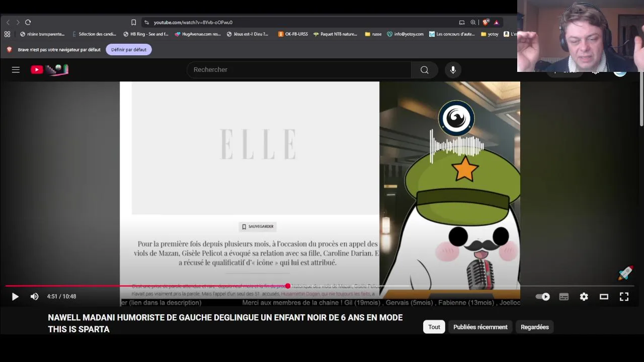The height and width of the screenshot is (362, 644).
Task: Switch to theater mode
Action: coord(604,297)
